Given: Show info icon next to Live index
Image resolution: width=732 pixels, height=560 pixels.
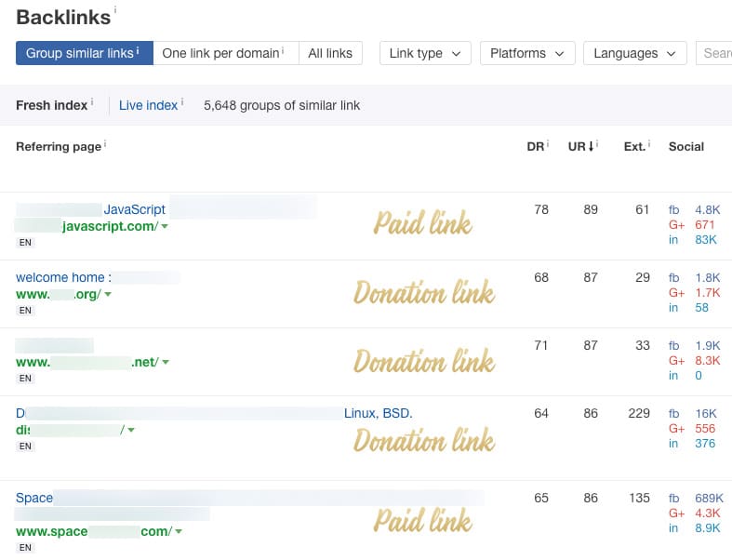Looking at the screenshot, I should click(x=182, y=101).
